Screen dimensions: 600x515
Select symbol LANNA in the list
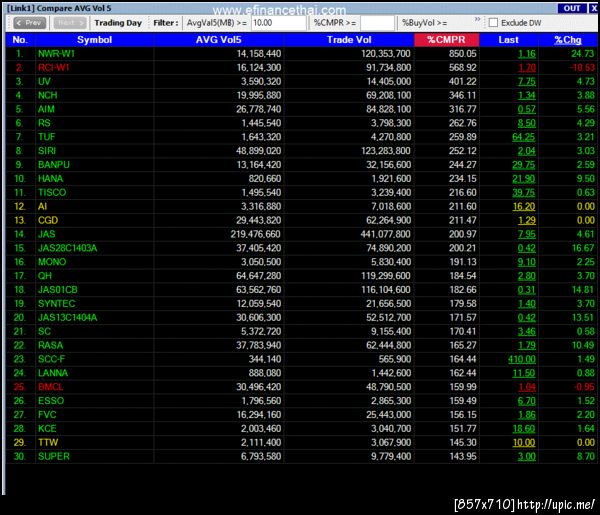53,373
